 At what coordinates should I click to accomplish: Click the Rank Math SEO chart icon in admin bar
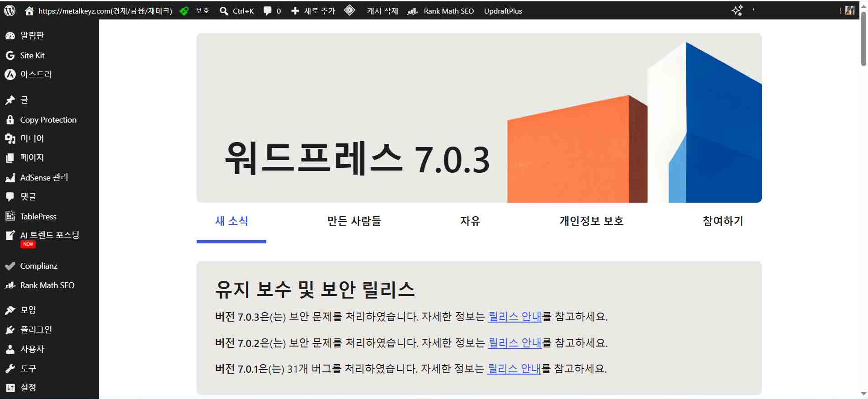coord(412,11)
